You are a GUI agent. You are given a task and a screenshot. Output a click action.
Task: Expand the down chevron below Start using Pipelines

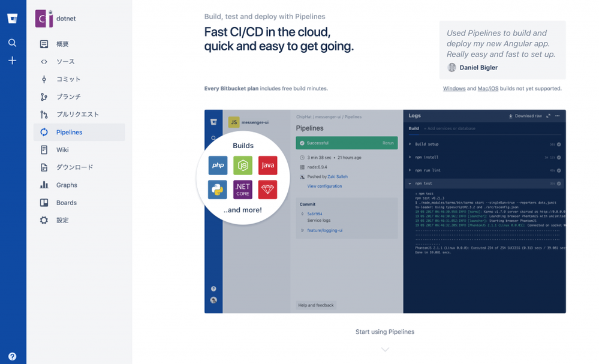385,350
